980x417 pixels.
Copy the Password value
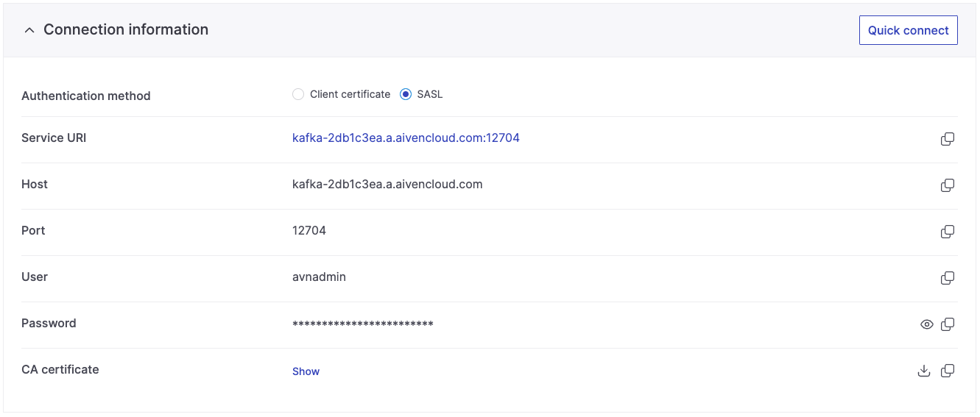(x=948, y=324)
